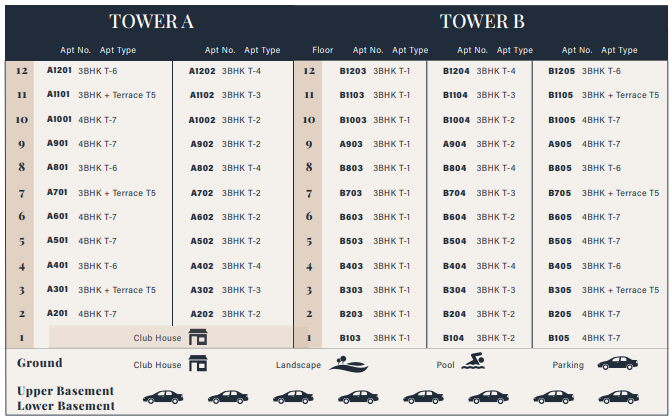672x417 pixels.
Task: Click the Club House icon on Ground row
Action: coord(198,363)
